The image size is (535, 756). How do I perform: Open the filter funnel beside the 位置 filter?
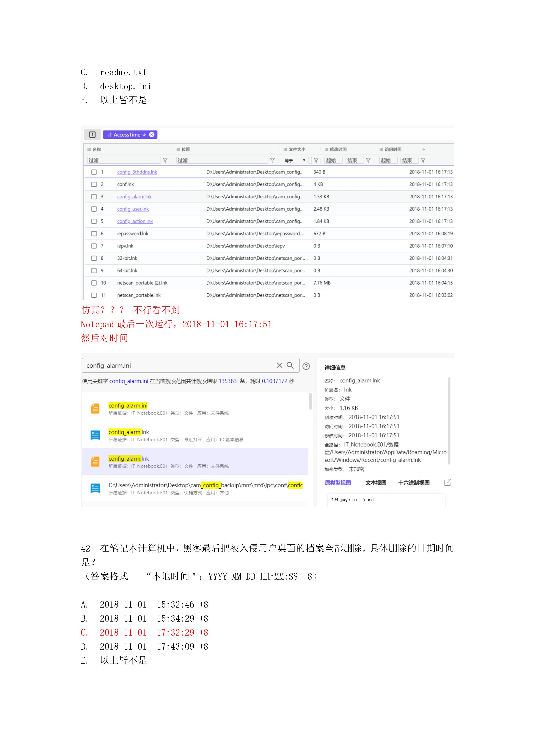click(x=272, y=160)
